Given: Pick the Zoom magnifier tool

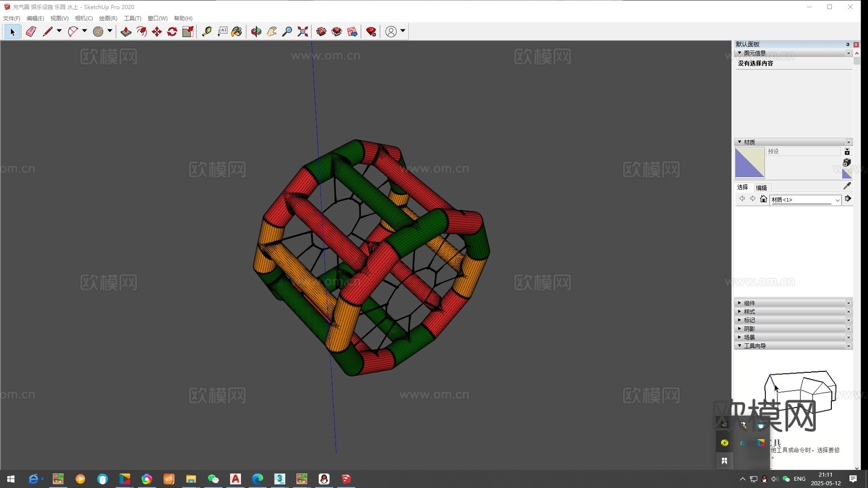Looking at the screenshot, I should tap(287, 32).
